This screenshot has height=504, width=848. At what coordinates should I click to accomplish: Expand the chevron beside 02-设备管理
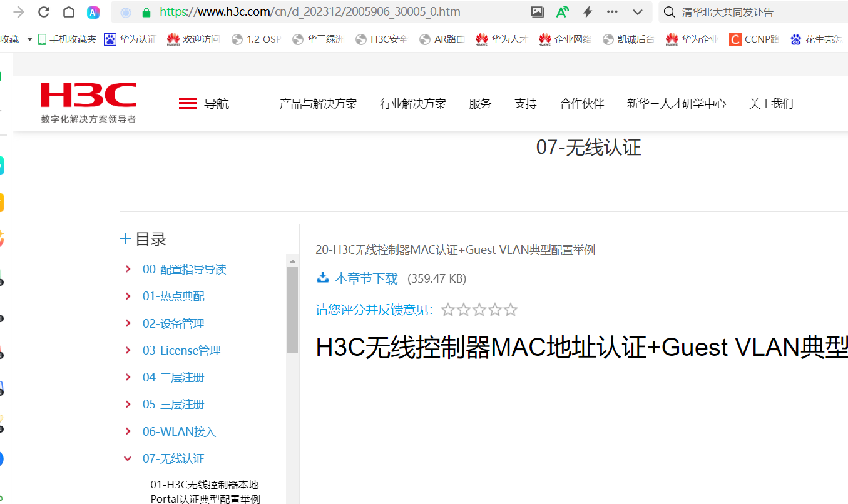coord(128,323)
